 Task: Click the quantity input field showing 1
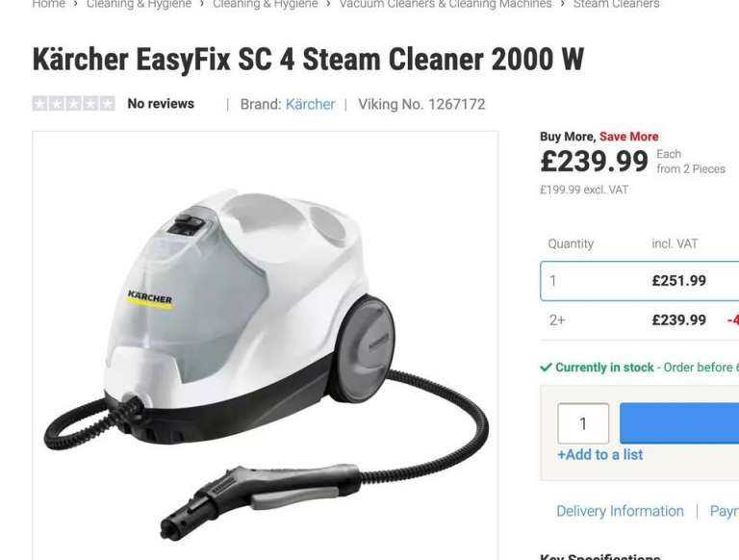[583, 423]
